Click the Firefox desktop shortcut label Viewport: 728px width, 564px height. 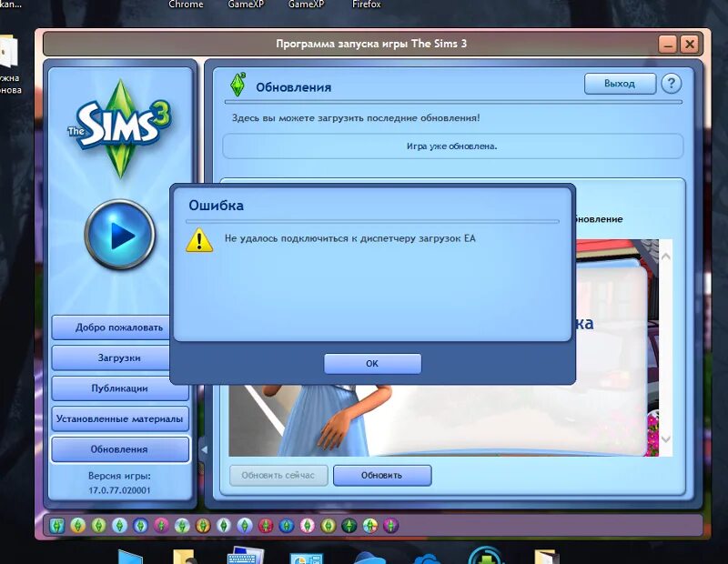pyautogui.click(x=367, y=5)
